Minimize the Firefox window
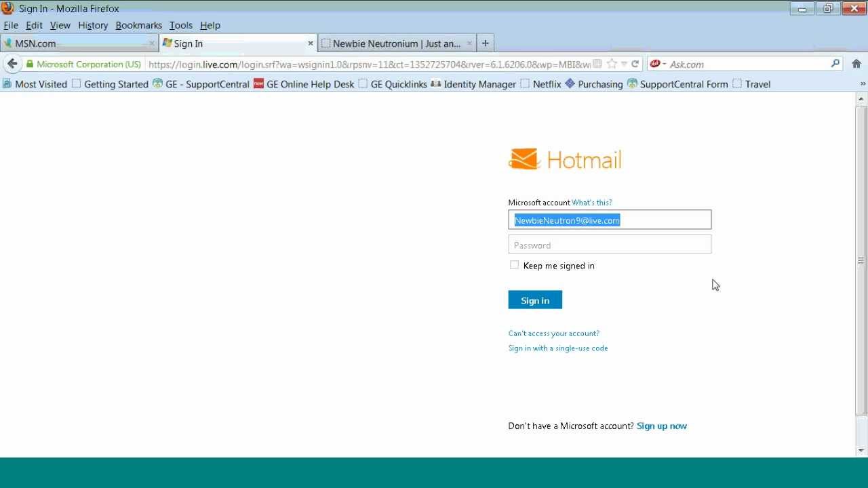Viewport: 868px width, 488px height. click(x=802, y=9)
